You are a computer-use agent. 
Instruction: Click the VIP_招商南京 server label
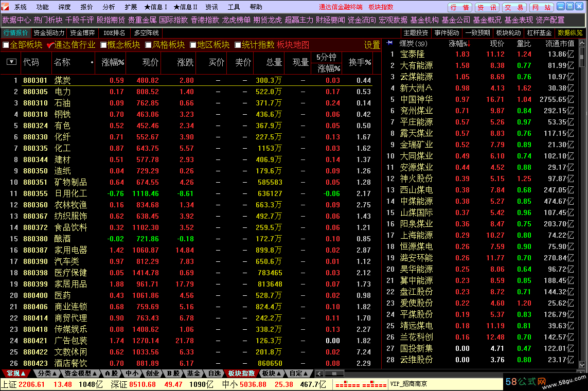pyautogui.click(x=408, y=384)
